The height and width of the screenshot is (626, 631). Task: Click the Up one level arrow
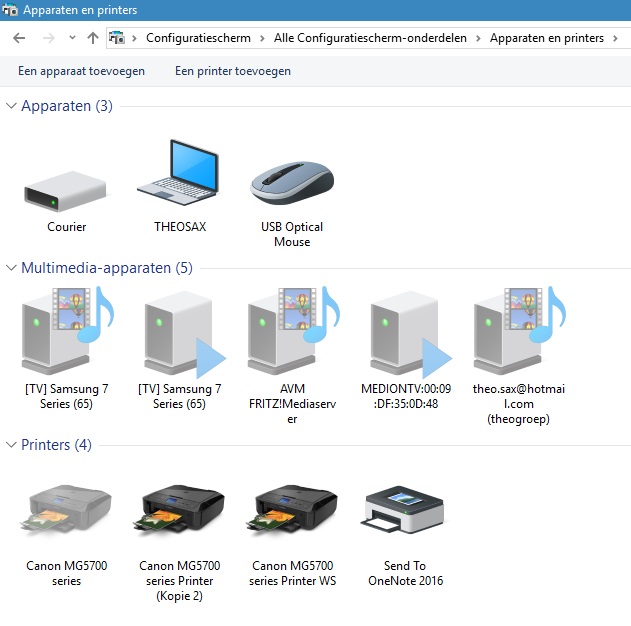[93, 38]
